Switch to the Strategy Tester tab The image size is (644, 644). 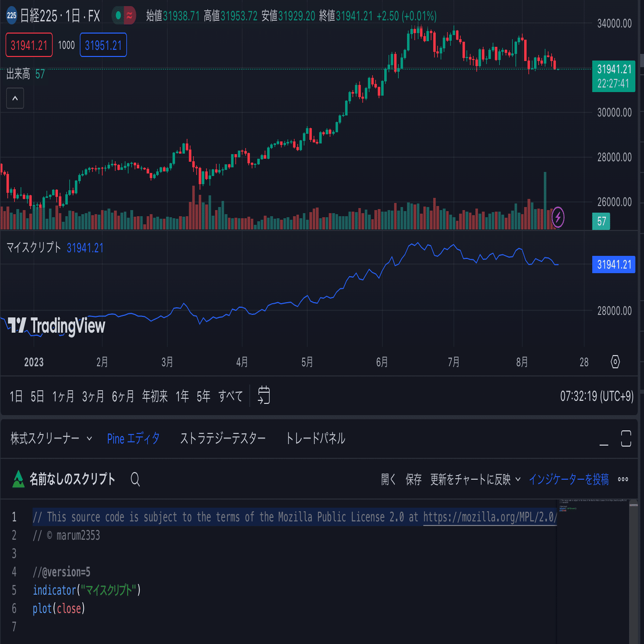coord(223,438)
